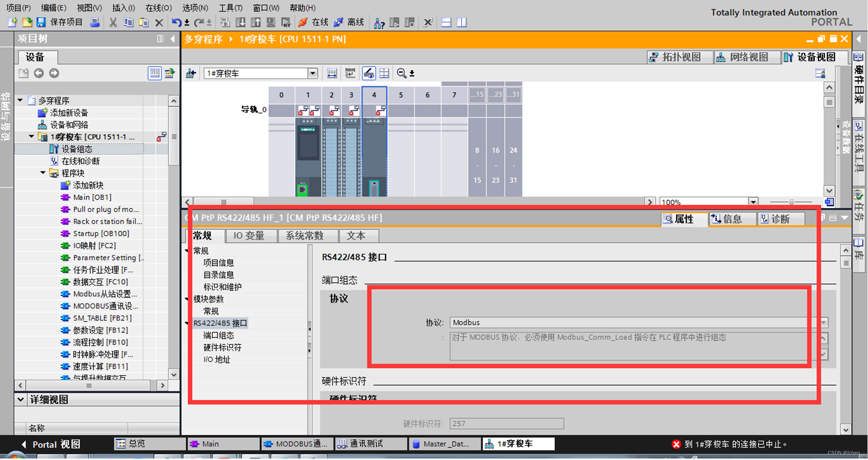Click the Split editor horizontally icon

coord(446,22)
